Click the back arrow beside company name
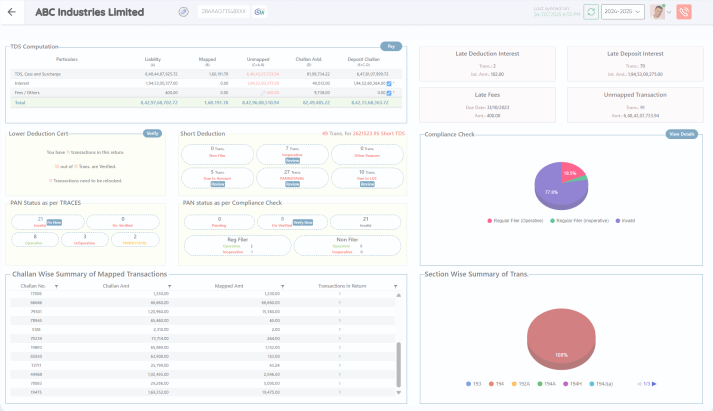 click(x=11, y=12)
